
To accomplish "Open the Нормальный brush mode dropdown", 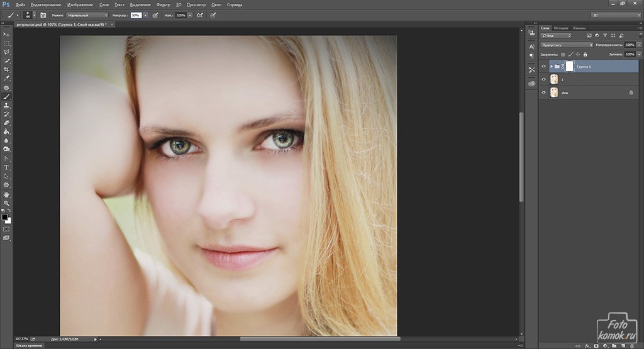I will 87,15.
